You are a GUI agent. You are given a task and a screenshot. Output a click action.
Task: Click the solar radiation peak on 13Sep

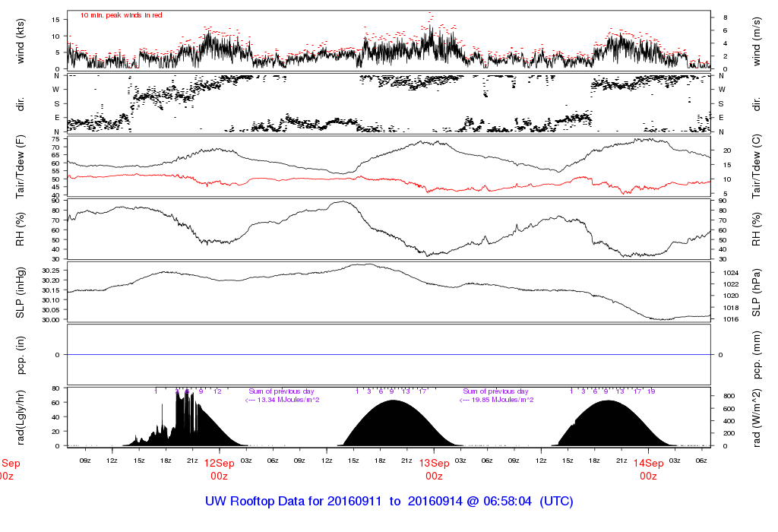pos(393,401)
